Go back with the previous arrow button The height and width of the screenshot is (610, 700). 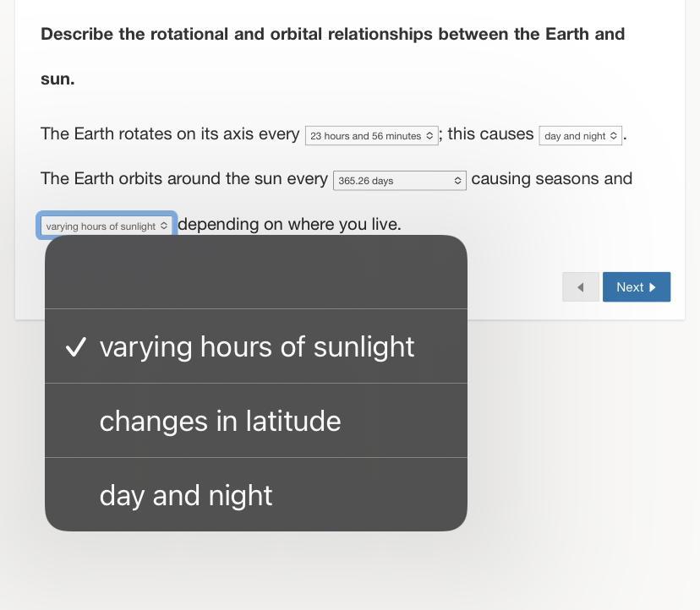[x=580, y=287]
